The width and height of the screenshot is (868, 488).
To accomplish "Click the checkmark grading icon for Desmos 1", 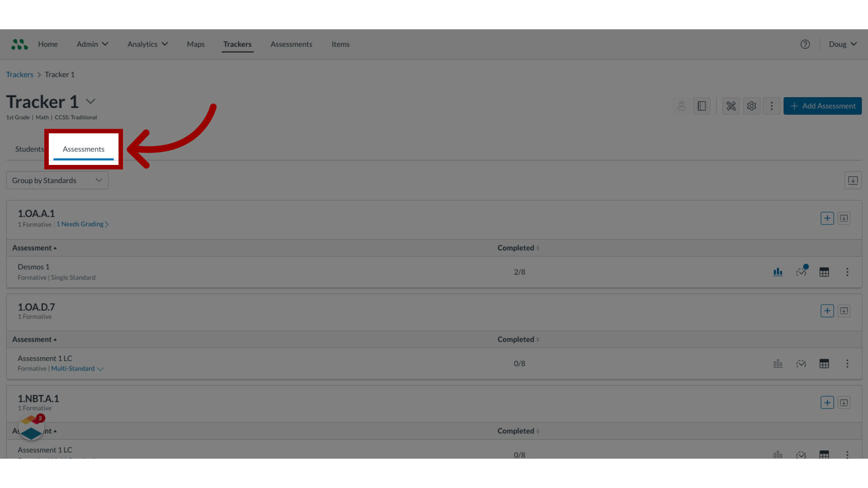I will (x=801, y=272).
